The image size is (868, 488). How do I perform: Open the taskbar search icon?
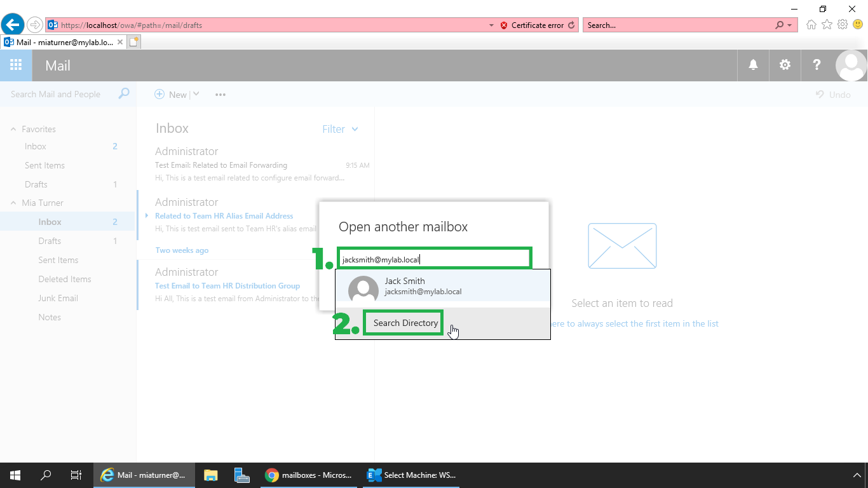coord(46,475)
